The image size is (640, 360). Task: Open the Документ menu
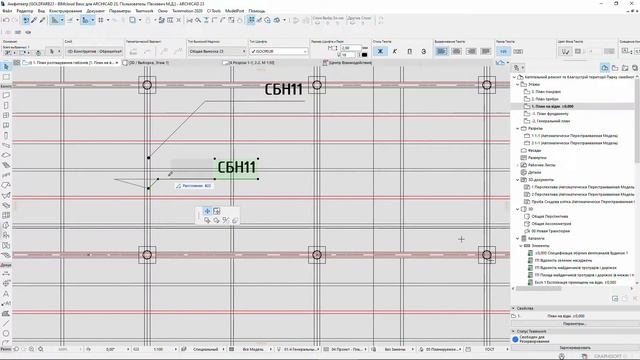click(x=96, y=11)
